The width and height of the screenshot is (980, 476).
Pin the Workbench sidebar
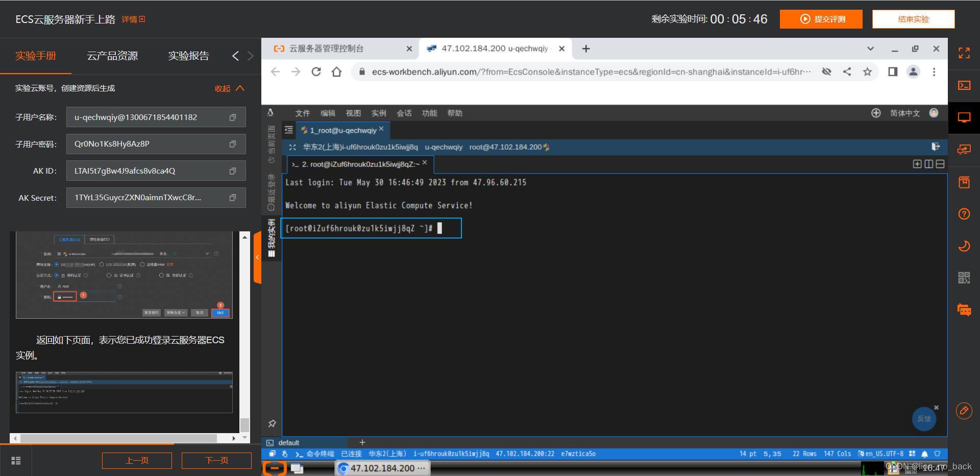pyautogui.click(x=272, y=423)
